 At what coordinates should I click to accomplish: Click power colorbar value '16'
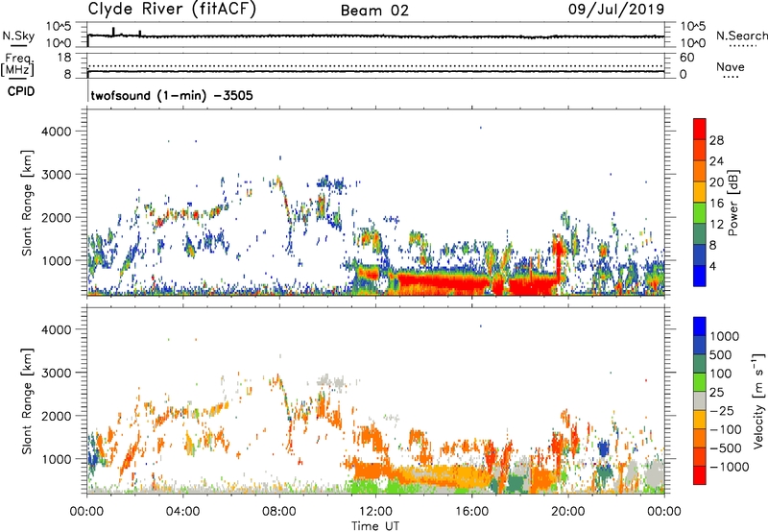click(716, 204)
